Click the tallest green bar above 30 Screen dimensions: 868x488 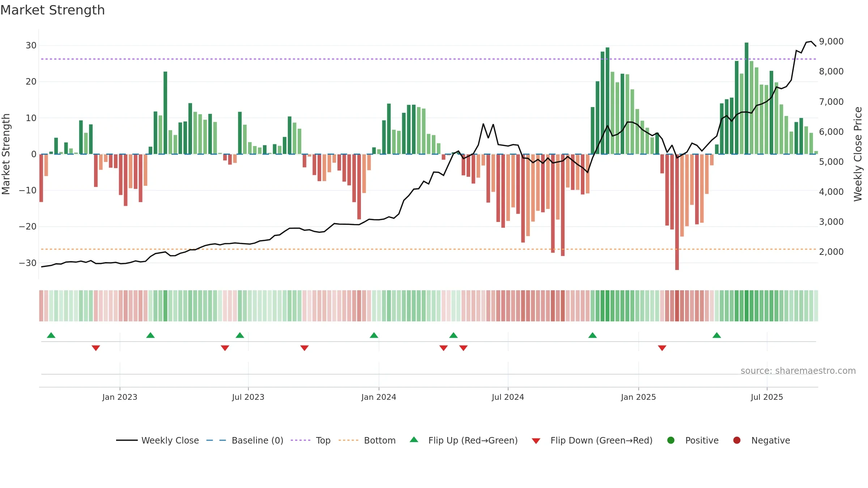pos(746,98)
